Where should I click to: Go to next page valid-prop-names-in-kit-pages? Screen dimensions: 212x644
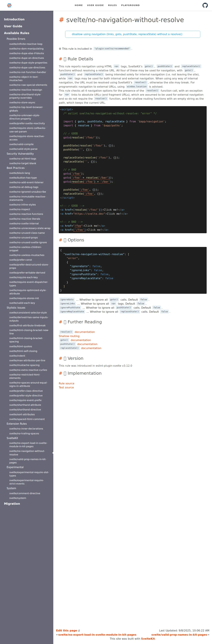tap(179, 634)
